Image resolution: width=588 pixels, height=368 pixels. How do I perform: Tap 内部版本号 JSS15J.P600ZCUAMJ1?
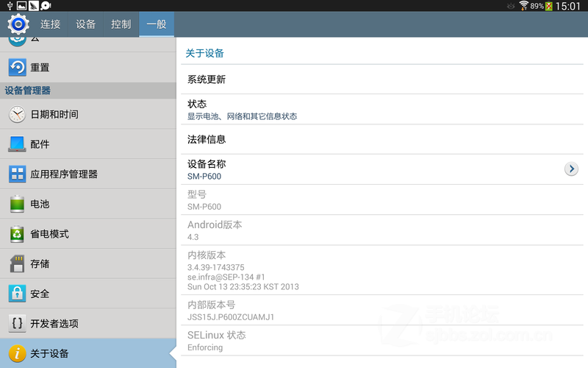[x=381, y=310]
